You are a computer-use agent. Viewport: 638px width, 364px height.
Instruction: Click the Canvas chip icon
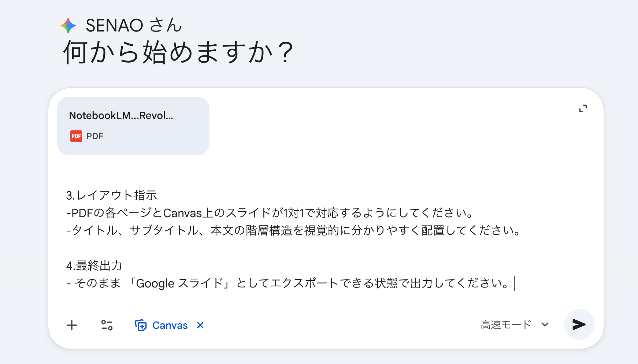tap(141, 325)
